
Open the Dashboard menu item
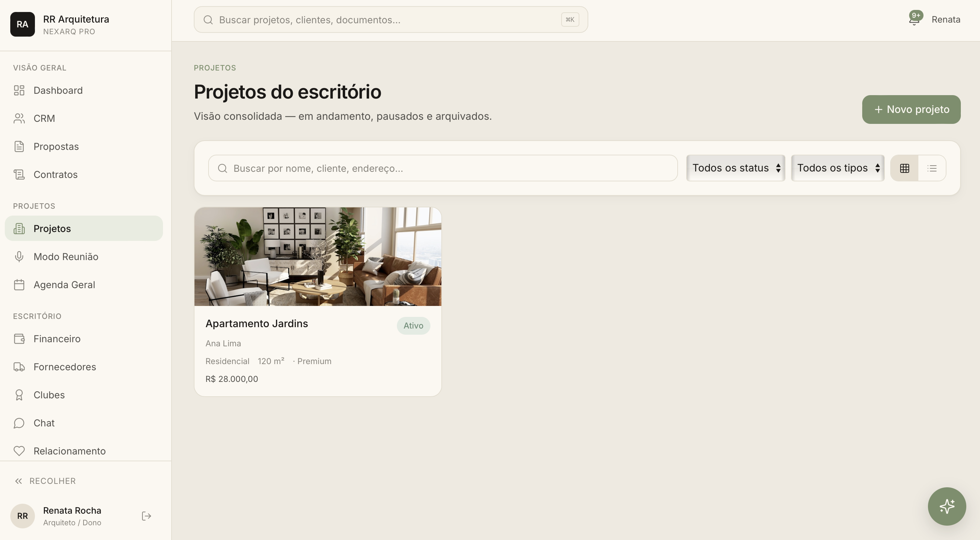click(84, 90)
